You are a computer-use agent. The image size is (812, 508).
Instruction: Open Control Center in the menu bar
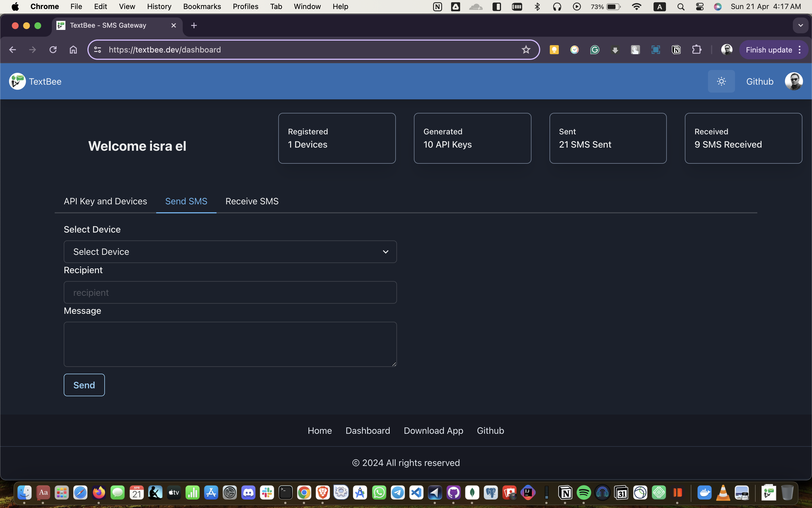point(700,7)
